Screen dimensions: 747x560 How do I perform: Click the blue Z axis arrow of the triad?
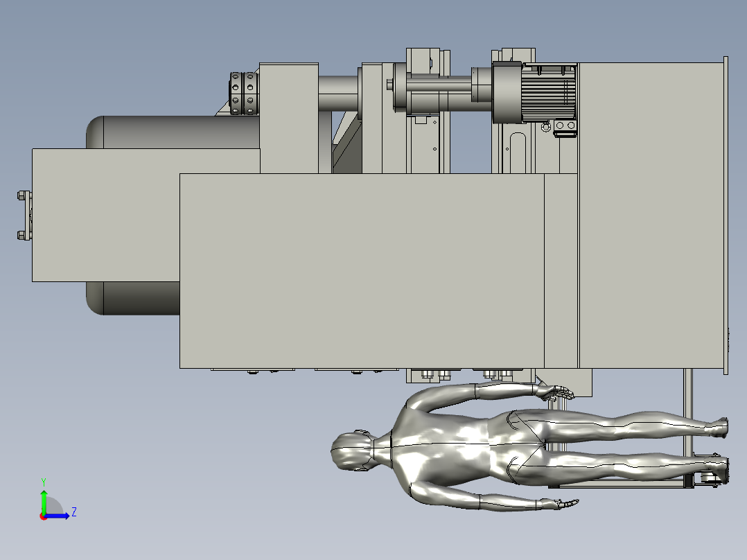click(x=57, y=516)
